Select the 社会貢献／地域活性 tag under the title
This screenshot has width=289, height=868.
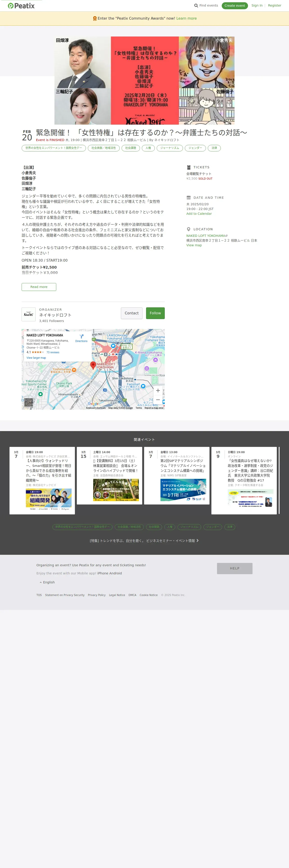coord(104,148)
